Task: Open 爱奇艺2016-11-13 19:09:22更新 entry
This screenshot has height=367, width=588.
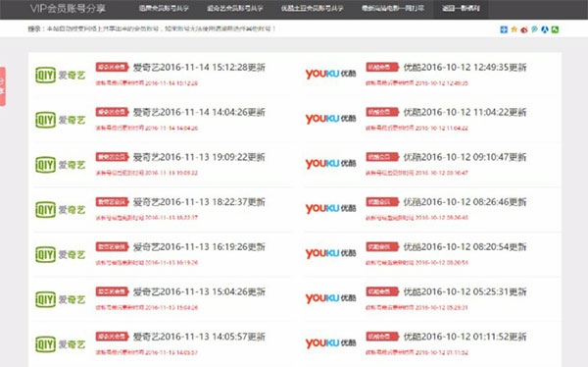Action: pyautogui.click(x=199, y=157)
